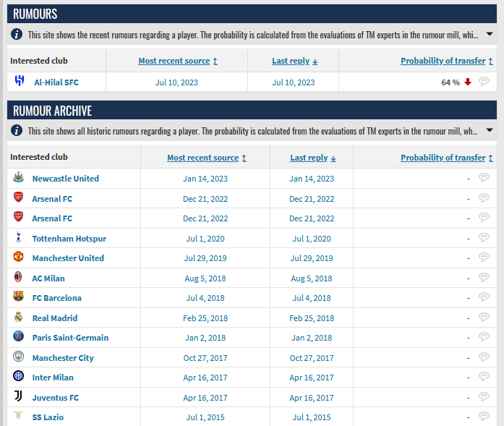Click the Inter Milan crest icon
The height and width of the screenshot is (426, 504).
coord(18,376)
